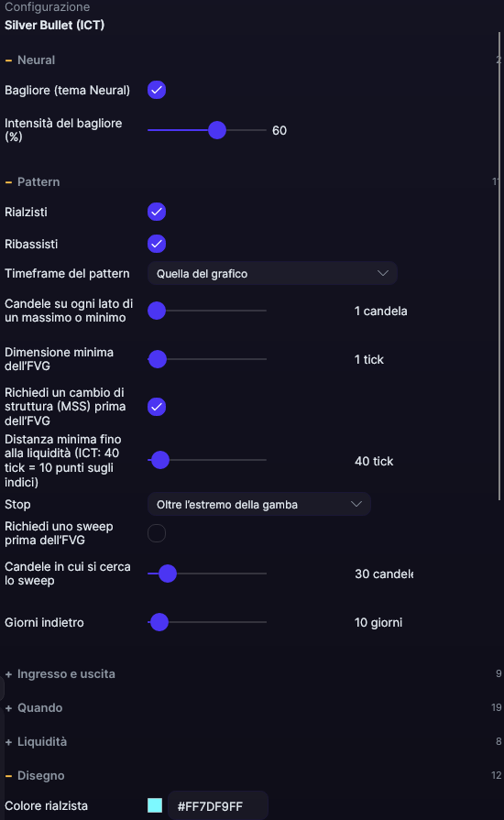
Task: Toggle MSS requirement before FVG checkbox
Action: click(x=157, y=407)
